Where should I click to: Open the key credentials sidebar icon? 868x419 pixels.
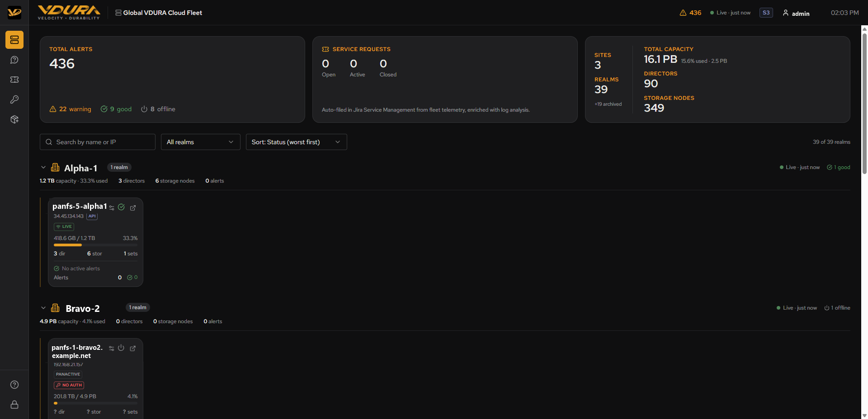click(x=14, y=99)
